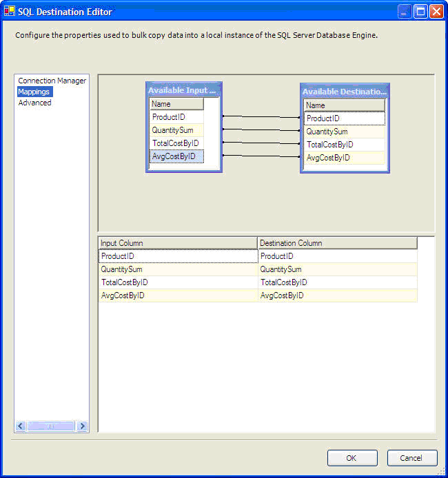Viewport: 448px width, 478px height.
Task: Open the TotalCostByID Input Column cell
Action: tap(178, 282)
